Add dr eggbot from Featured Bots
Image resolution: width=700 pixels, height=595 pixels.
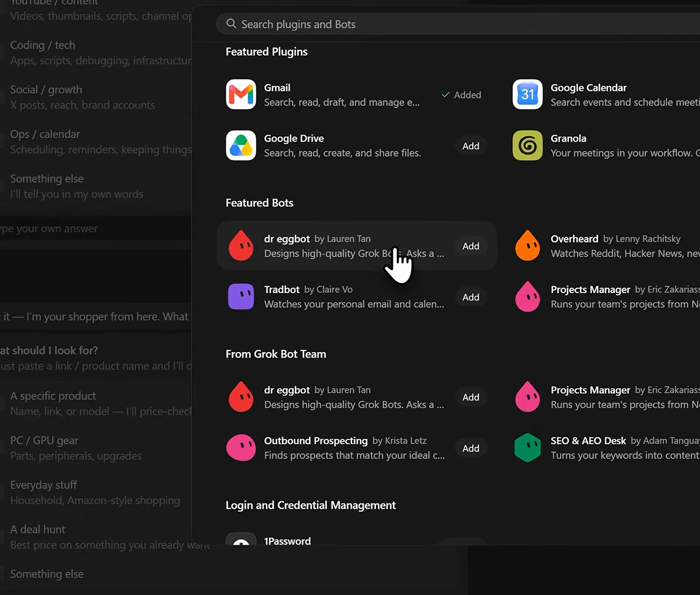pyautogui.click(x=471, y=246)
